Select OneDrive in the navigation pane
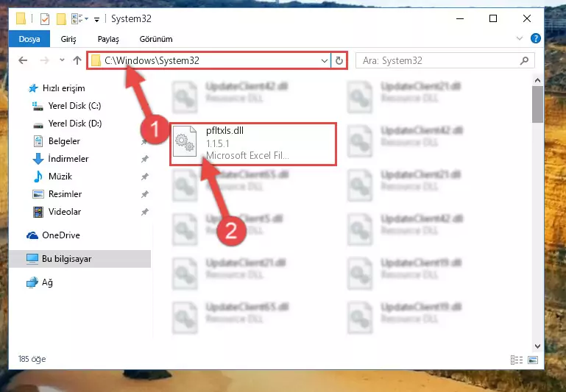This screenshot has height=392, width=566. [x=60, y=235]
